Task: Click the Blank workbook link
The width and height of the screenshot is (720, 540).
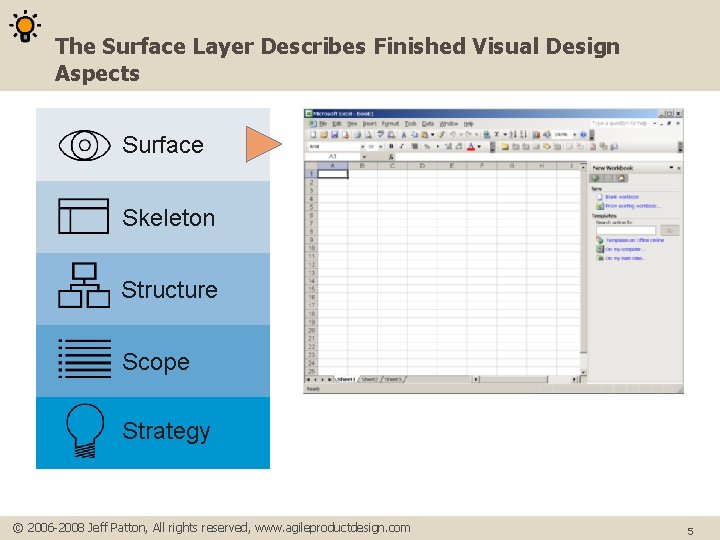Action: pos(622,197)
